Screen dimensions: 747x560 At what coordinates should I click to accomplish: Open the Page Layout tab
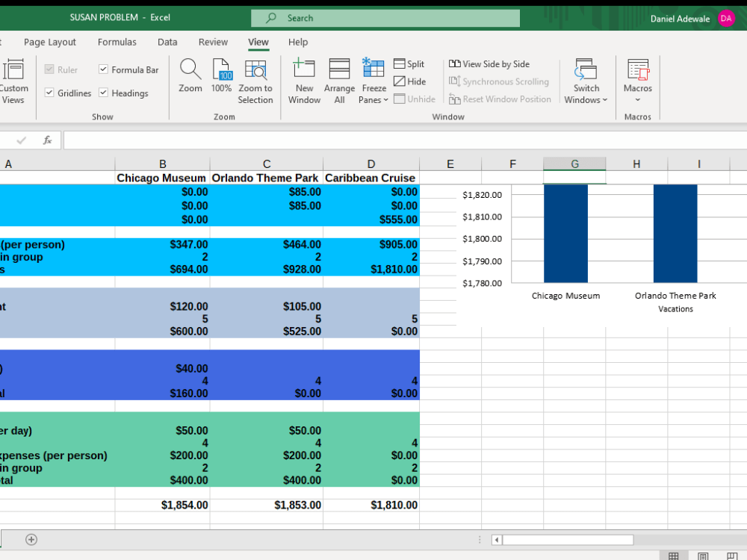point(50,42)
